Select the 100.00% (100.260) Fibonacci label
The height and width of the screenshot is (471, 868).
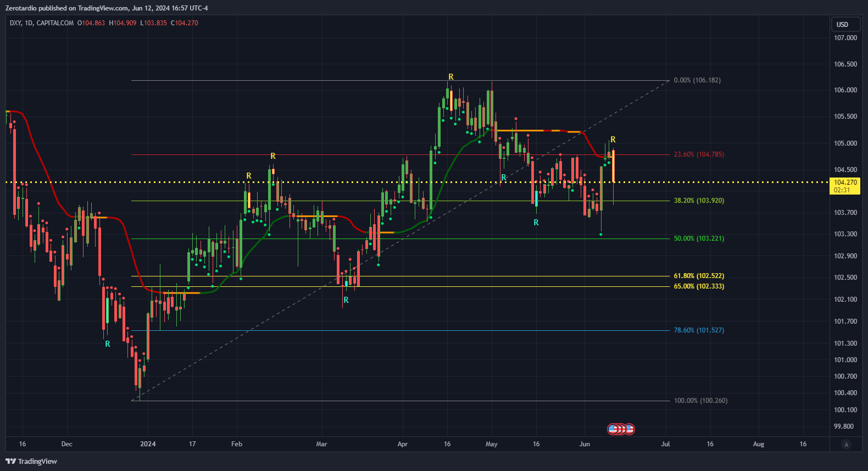pyautogui.click(x=700, y=401)
